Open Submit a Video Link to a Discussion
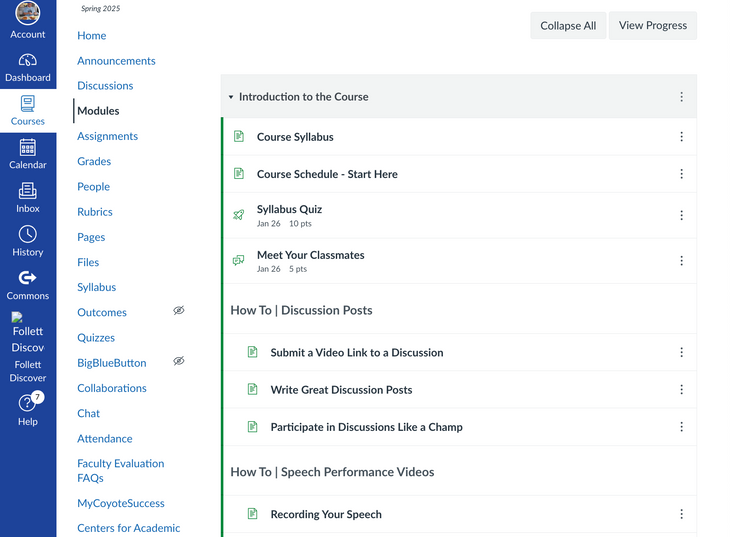 click(357, 353)
